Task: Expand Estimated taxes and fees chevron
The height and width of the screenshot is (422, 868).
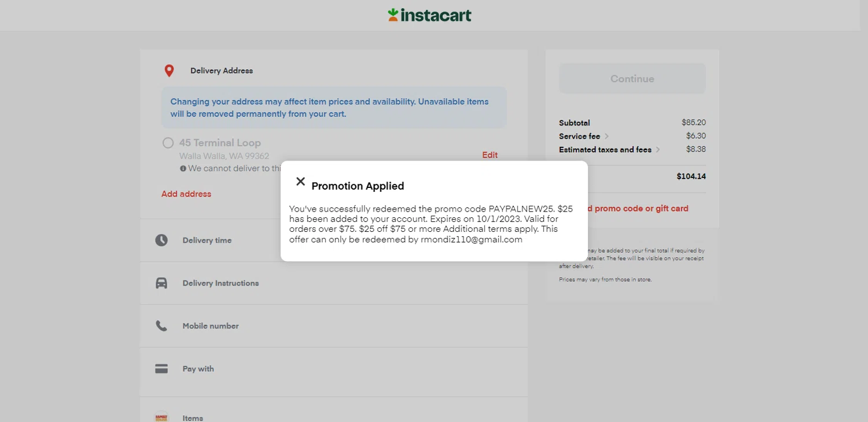Action: tap(658, 150)
